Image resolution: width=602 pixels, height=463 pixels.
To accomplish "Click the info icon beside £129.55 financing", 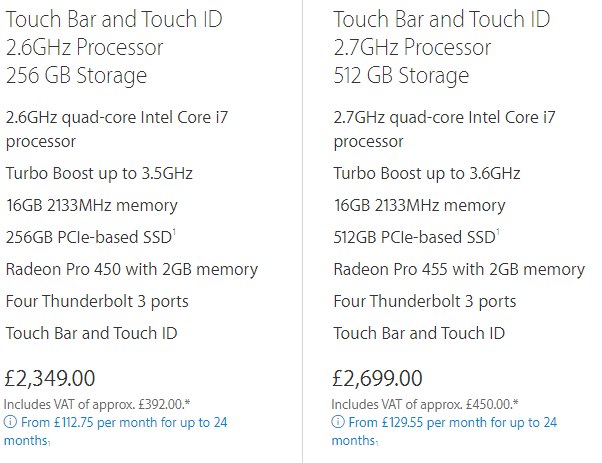I will [x=338, y=422].
